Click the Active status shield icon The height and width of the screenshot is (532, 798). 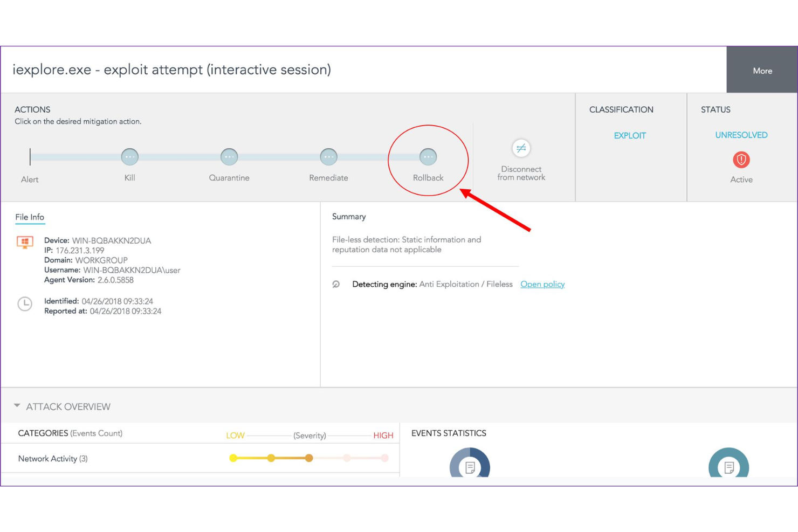(x=741, y=160)
